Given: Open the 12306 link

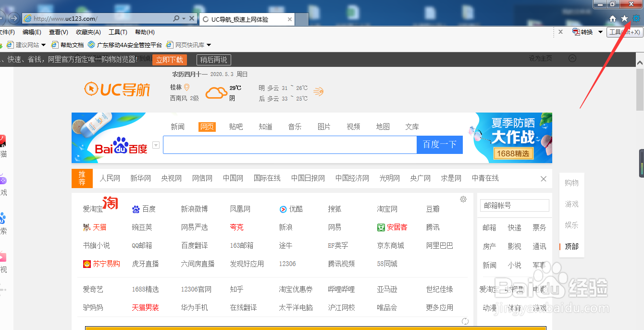Looking at the screenshot, I should [x=287, y=264].
